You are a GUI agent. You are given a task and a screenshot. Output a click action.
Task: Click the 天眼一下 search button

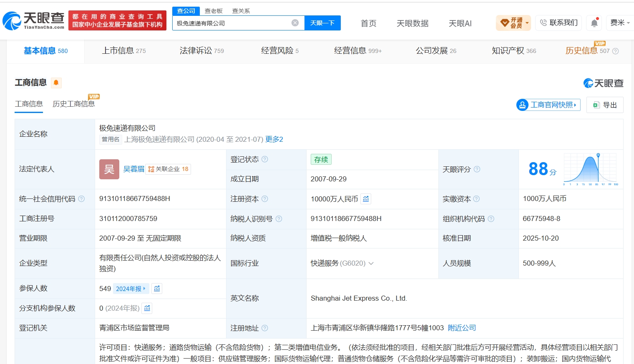click(x=322, y=23)
